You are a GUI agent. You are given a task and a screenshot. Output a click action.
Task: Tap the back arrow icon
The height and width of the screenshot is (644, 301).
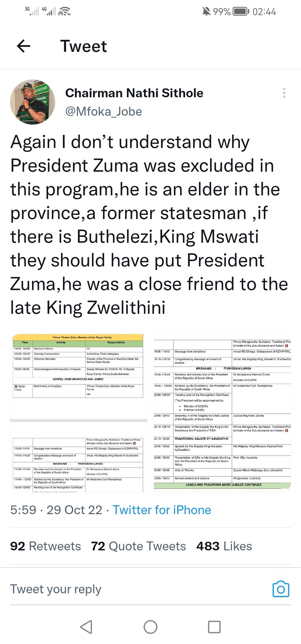point(23,46)
